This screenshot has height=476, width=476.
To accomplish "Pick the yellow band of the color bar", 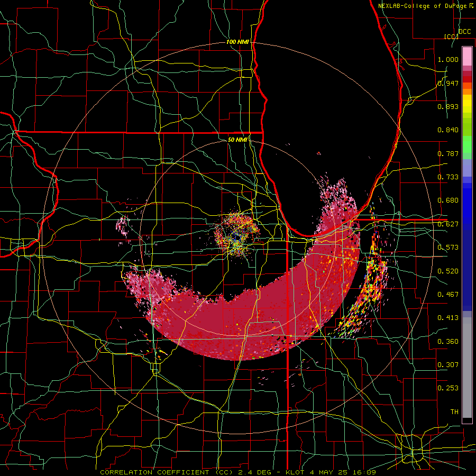I will click(467, 104).
